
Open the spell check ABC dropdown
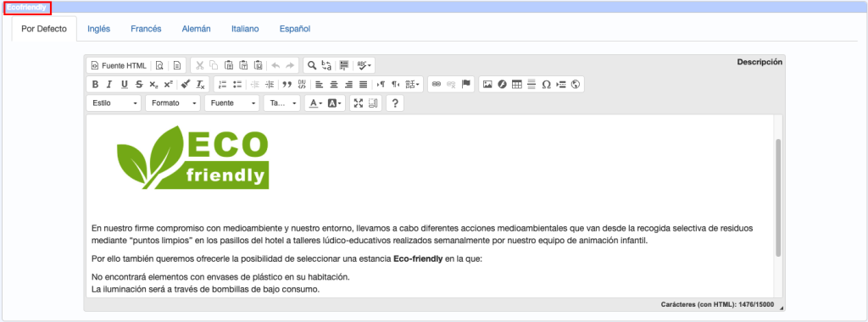(x=364, y=65)
